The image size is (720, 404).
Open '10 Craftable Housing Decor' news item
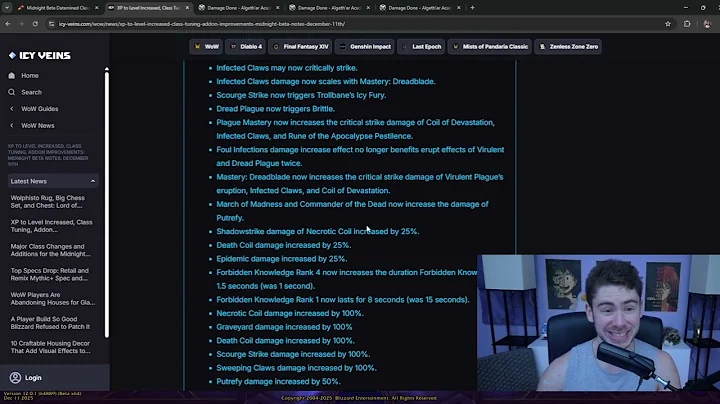pyautogui.click(x=51, y=347)
